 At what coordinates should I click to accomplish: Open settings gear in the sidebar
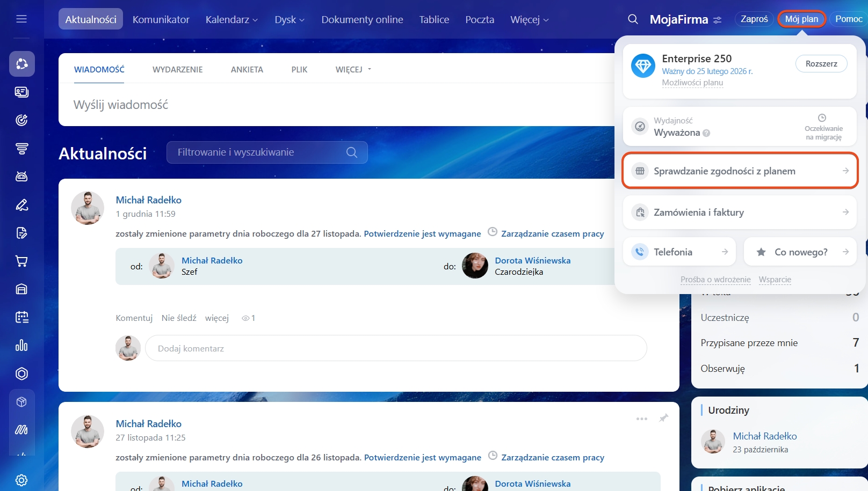click(x=21, y=480)
